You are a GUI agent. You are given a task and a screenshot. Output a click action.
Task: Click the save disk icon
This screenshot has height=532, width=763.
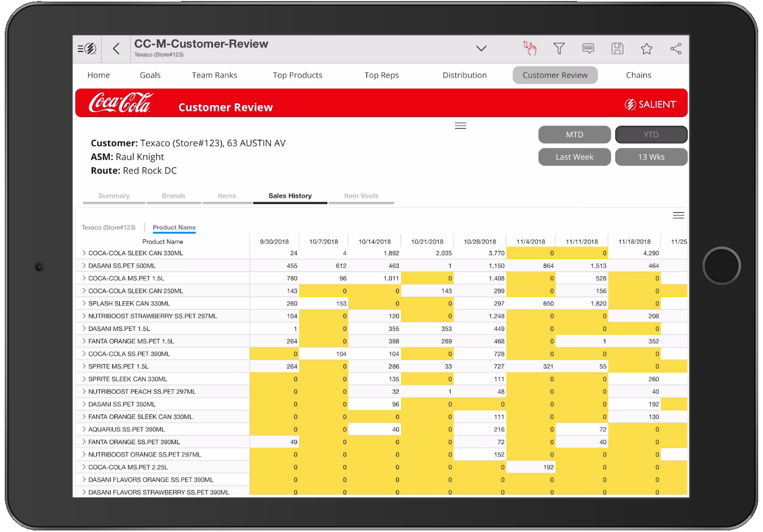coord(617,49)
